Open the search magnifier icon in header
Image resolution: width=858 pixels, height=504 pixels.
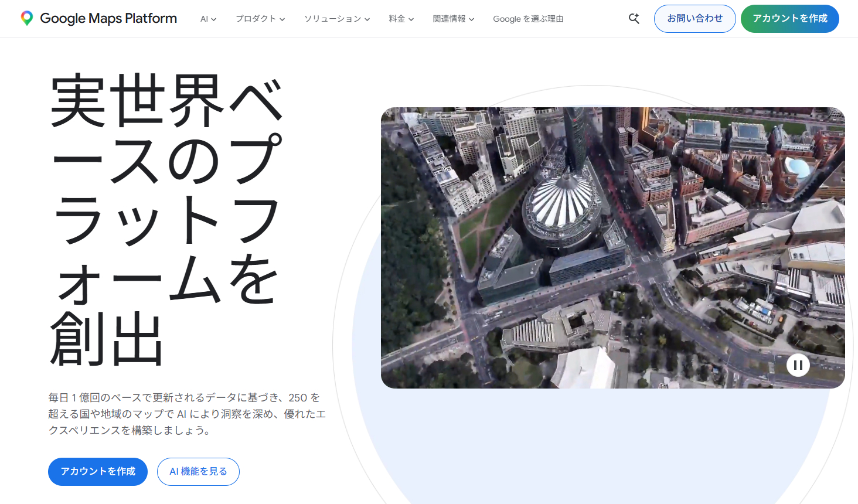tap(634, 19)
